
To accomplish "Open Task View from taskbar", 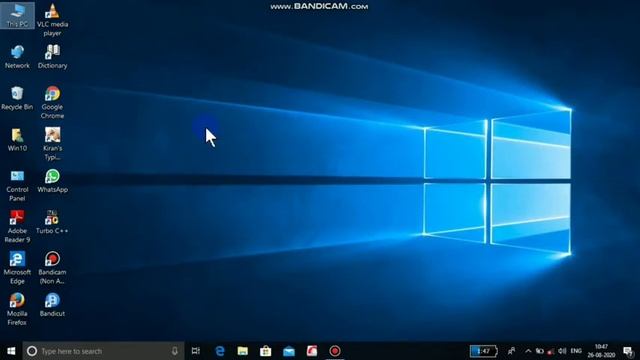I will [x=196, y=351].
